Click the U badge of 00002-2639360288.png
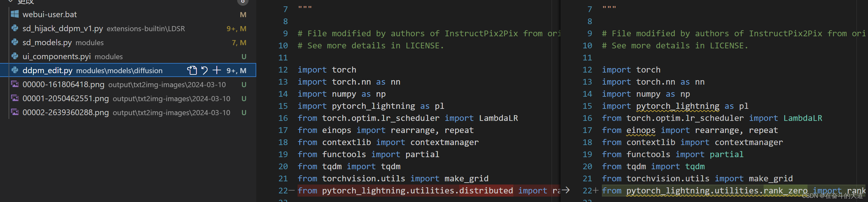 243,112
